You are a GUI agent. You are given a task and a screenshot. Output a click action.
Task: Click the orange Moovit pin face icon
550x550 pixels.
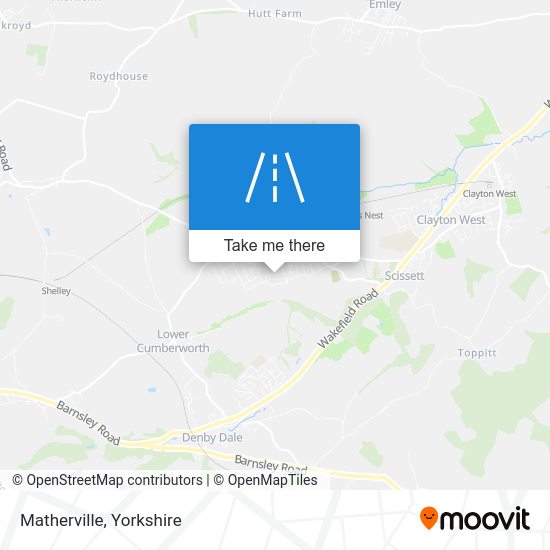tap(429, 518)
